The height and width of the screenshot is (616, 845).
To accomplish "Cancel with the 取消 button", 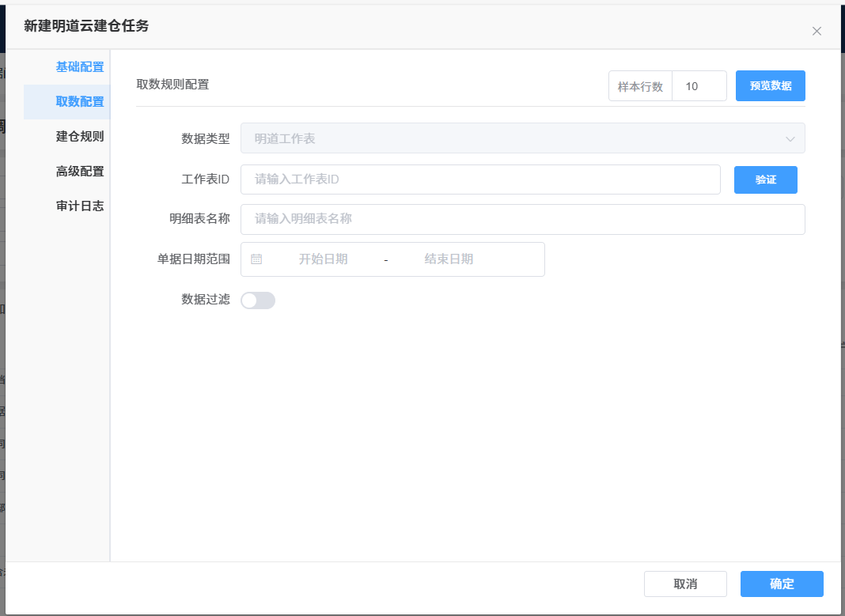I will click(x=685, y=584).
